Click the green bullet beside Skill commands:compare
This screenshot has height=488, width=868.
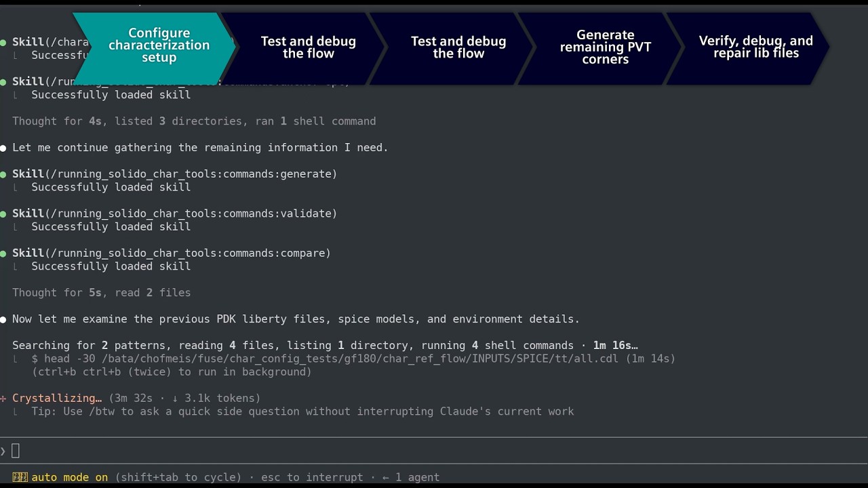(x=4, y=253)
